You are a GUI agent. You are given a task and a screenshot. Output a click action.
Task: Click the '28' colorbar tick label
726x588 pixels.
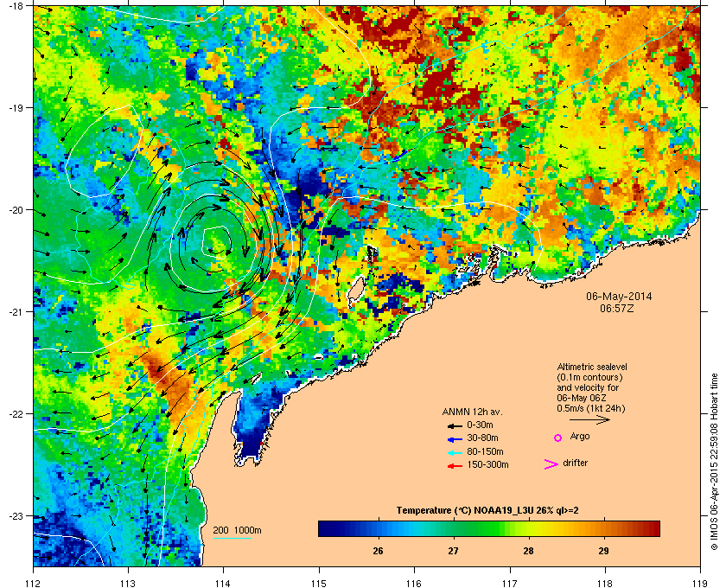tap(528, 551)
